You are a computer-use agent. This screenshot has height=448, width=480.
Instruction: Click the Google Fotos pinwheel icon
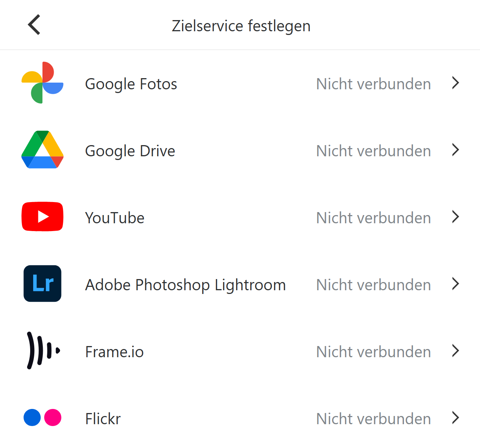(x=42, y=83)
